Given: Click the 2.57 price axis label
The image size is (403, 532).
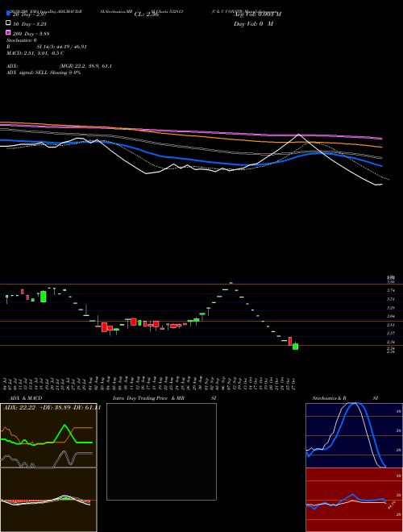Looking at the screenshot, I should (391, 334).
